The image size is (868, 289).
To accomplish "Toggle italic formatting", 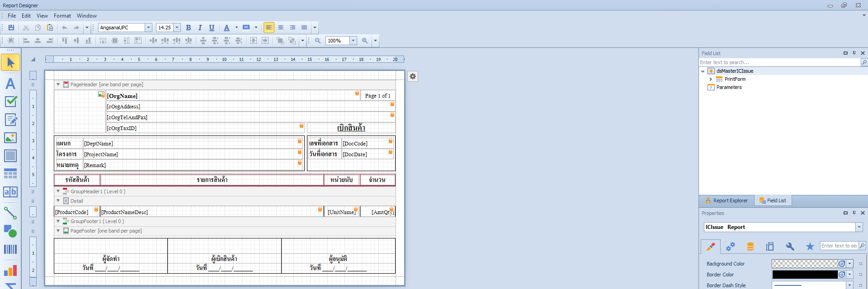I will [x=200, y=28].
